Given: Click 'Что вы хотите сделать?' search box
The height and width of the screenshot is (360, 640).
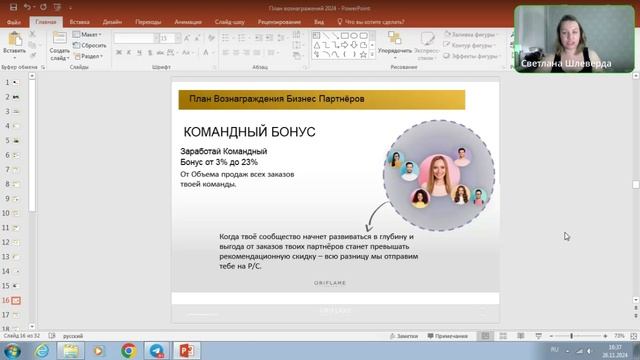Looking at the screenshot, I should click(x=371, y=22).
